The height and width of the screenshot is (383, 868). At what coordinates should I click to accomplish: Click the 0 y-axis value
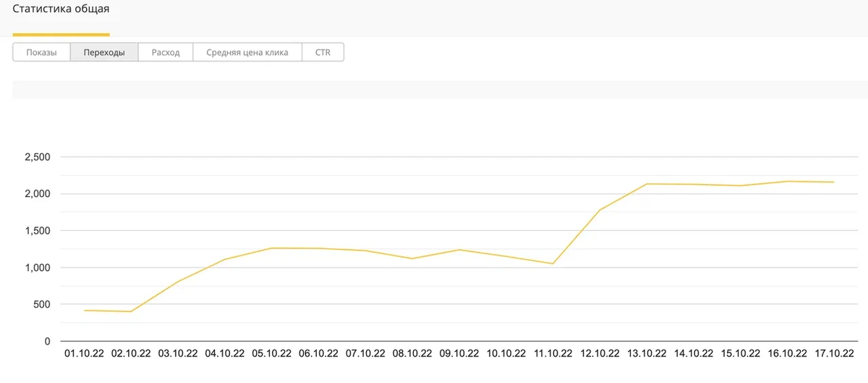tap(48, 342)
